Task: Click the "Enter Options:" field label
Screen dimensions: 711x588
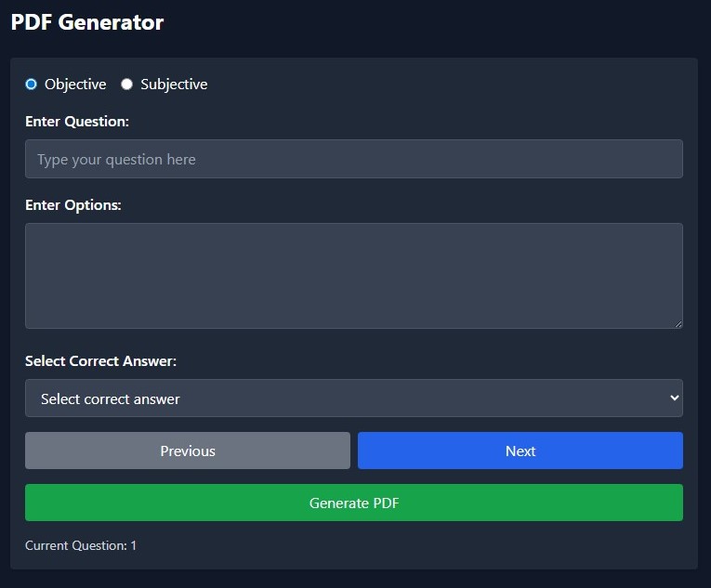Action: click(73, 205)
